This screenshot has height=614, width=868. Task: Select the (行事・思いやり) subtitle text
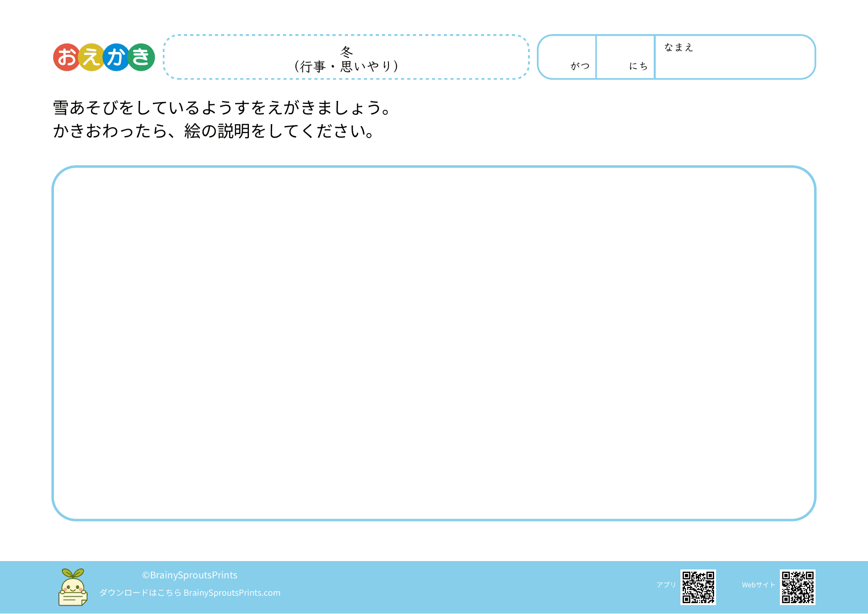pos(346,66)
